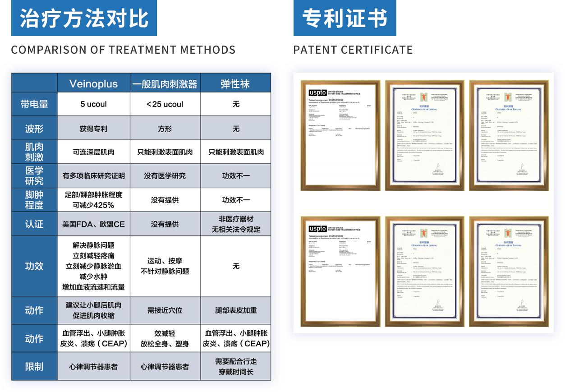
Task: Click the 效减轻 放松全身、塑身 cell
Action: coord(165,338)
